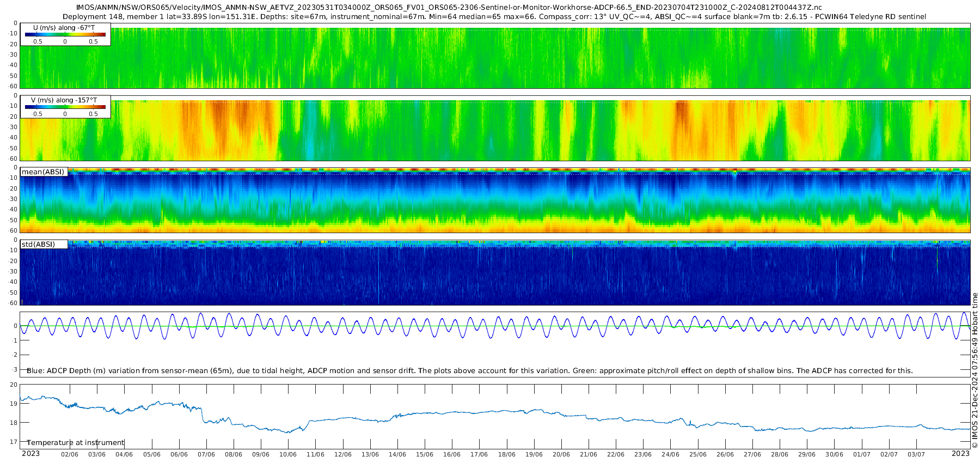Click the 2023 year label at bottom left
Image resolution: width=980 pixels, height=463 pixels.
point(30,454)
